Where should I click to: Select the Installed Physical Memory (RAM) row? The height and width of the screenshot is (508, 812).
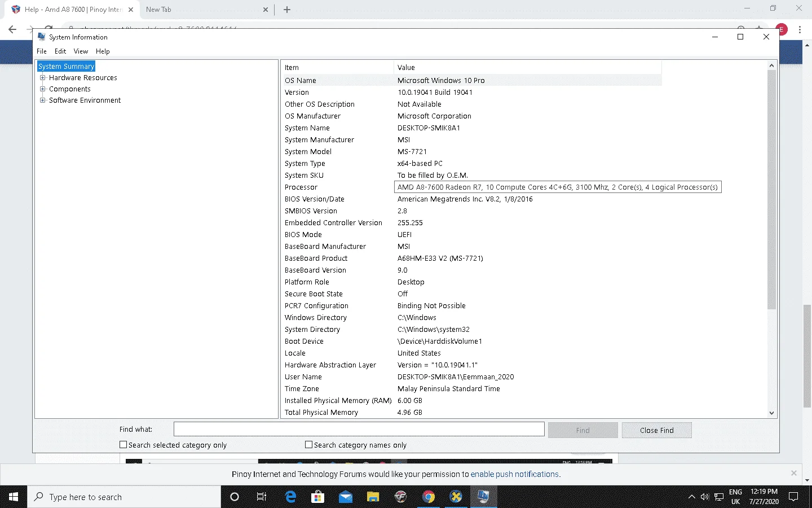(x=471, y=401)
